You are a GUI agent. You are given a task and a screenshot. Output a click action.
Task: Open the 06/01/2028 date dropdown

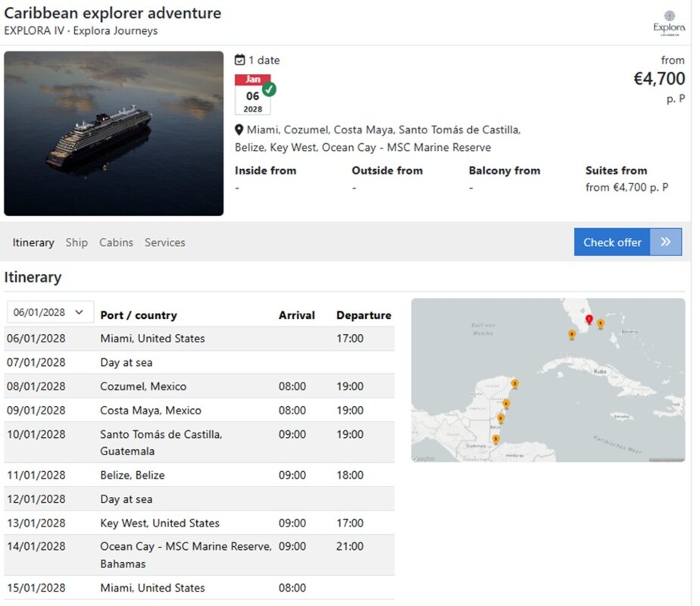pos(50,312)
